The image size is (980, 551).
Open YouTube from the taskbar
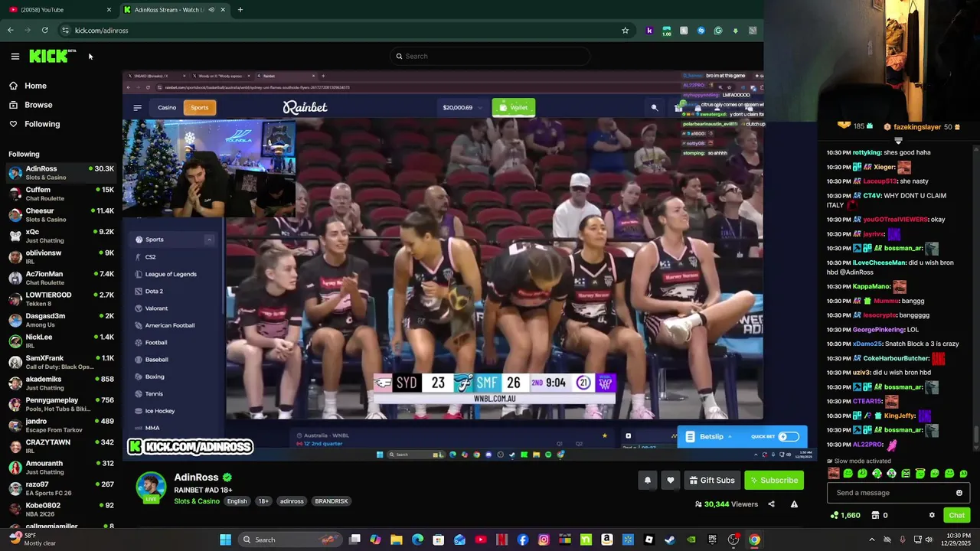pyautogui.click(x=480, y=540)
